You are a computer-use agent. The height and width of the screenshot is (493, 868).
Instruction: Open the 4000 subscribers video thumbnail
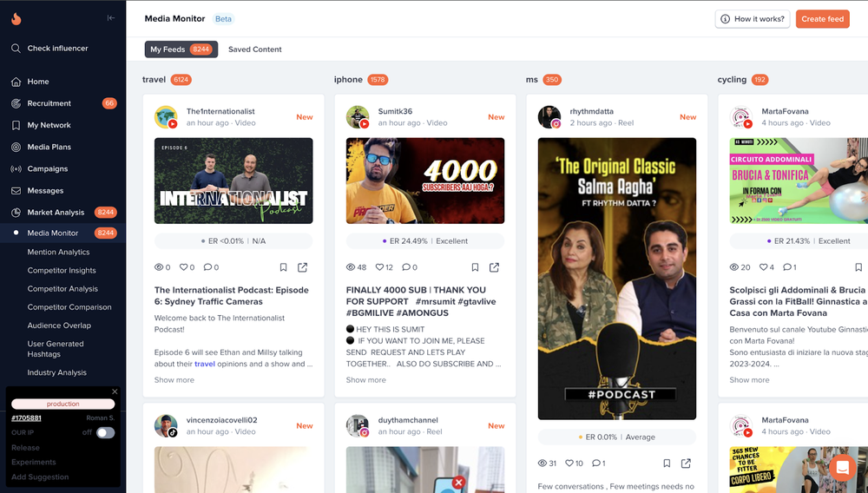tap(425, 181)
